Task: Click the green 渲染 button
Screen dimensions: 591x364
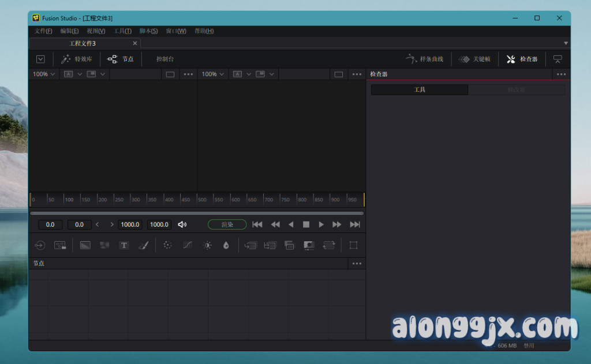Action: point(227,224)
